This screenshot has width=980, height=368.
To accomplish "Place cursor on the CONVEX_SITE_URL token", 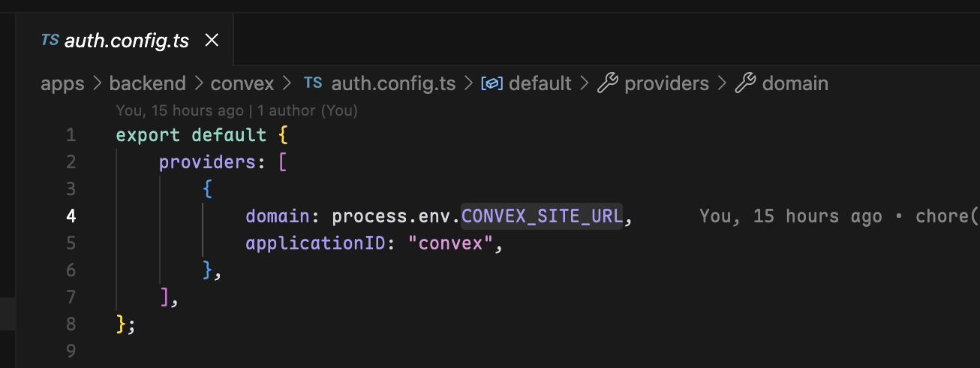I will [x=541, y=216].
